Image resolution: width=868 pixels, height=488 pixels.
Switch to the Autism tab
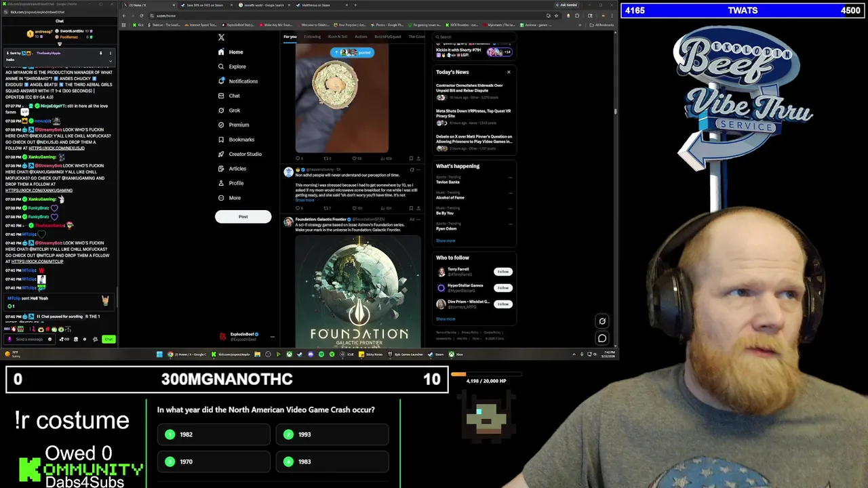(x=361, y=37)
